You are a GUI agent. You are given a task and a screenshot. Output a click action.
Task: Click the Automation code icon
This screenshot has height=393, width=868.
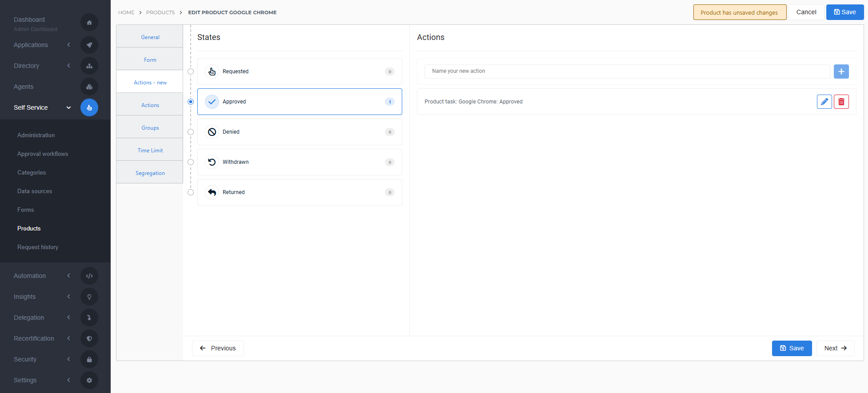(89, 276)
